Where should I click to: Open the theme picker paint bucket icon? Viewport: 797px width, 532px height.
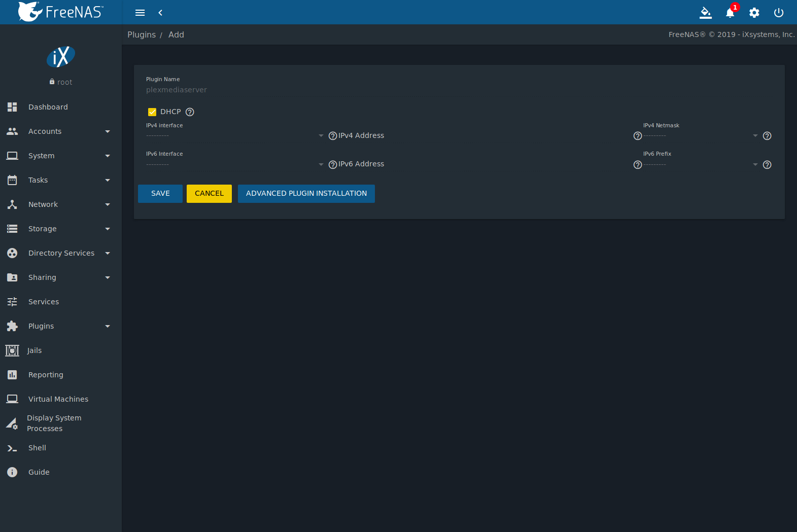(706, 13)
